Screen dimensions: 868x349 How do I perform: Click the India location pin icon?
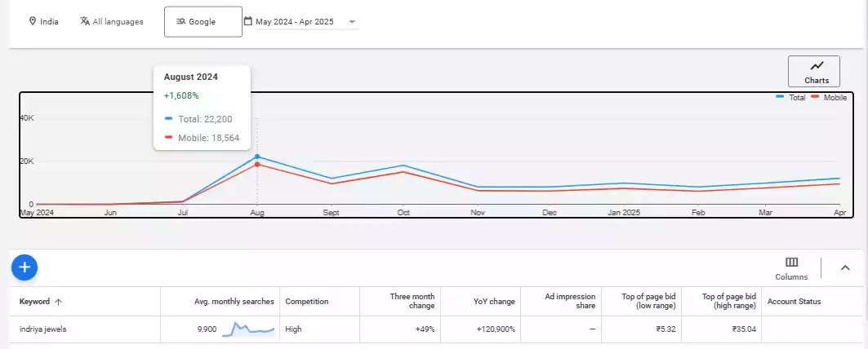click(33, 21)
